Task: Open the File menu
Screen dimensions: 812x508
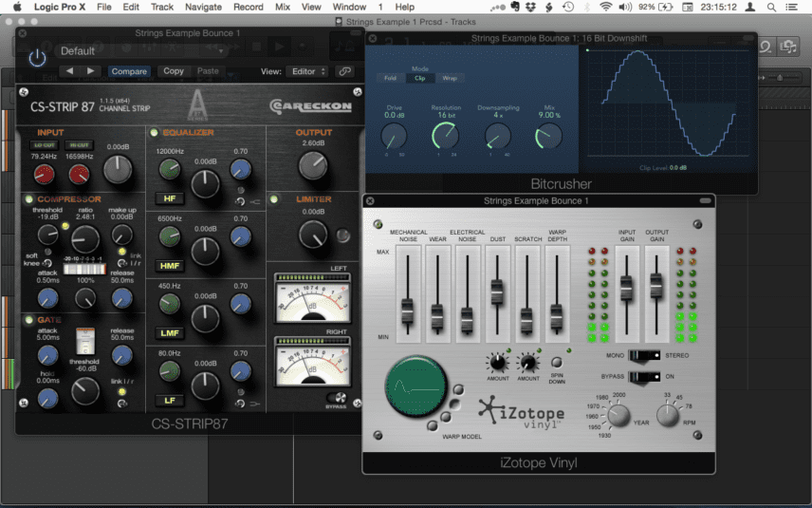Action: 104,8
